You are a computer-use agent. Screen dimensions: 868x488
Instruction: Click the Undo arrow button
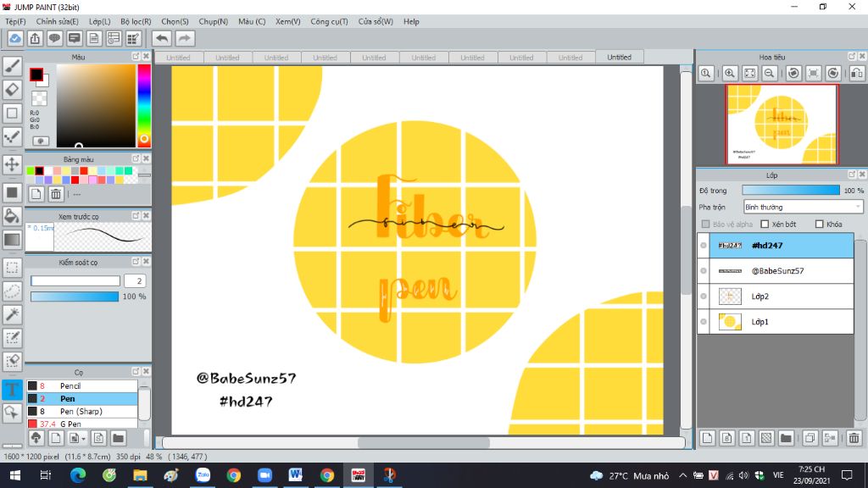[162, 38]
